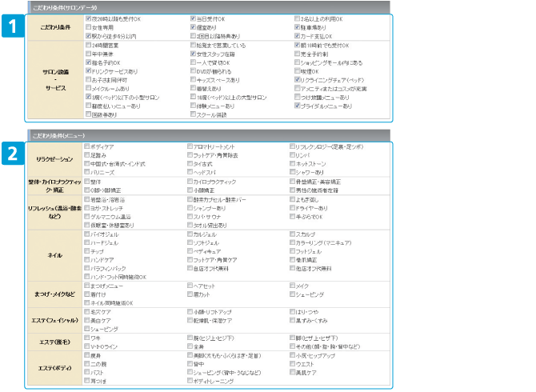Uncheck the 個室あり option

[193, 26]
